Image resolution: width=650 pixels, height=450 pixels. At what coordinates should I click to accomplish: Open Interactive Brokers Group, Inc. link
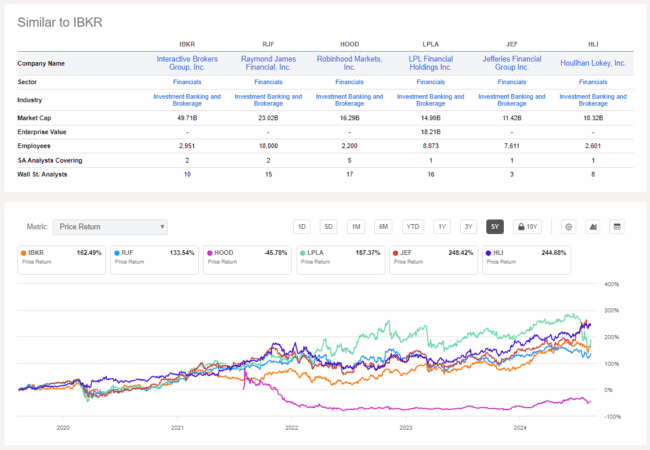tap(187, 63)
